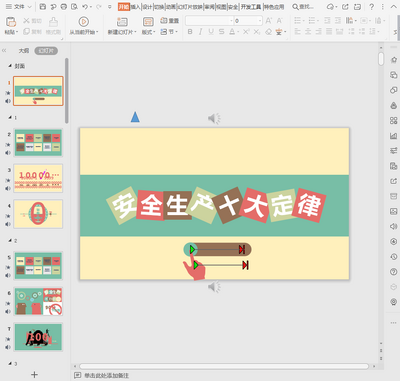The width and height of the screenshot is (400, 381).
Task: Toggle Underline formatting
Action: pos(211,32)
